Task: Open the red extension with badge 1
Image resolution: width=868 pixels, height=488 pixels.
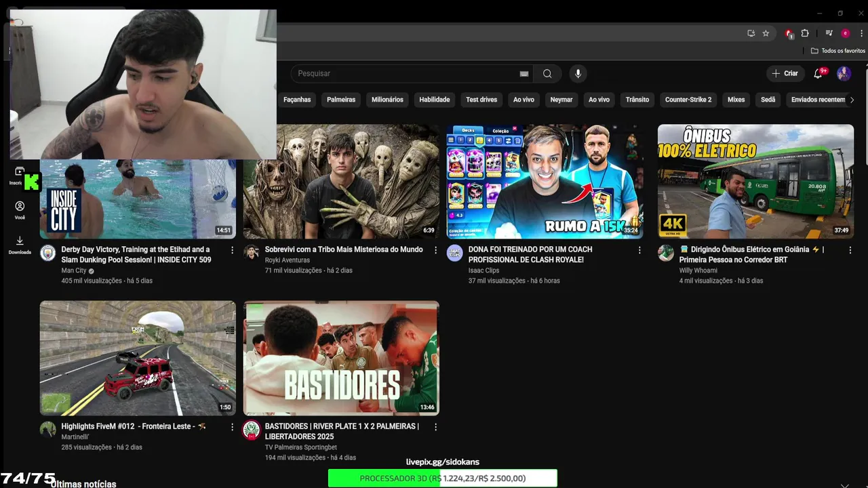Action: click(789, 33)
